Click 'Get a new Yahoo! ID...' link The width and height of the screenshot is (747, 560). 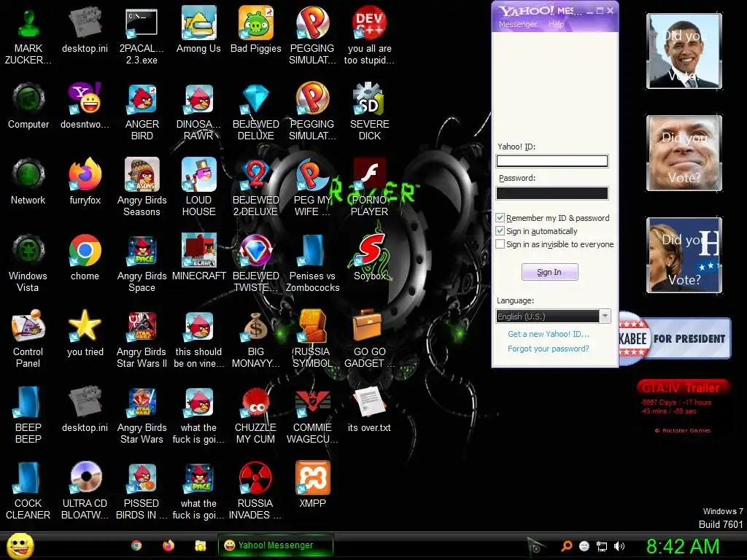point(549,334)
